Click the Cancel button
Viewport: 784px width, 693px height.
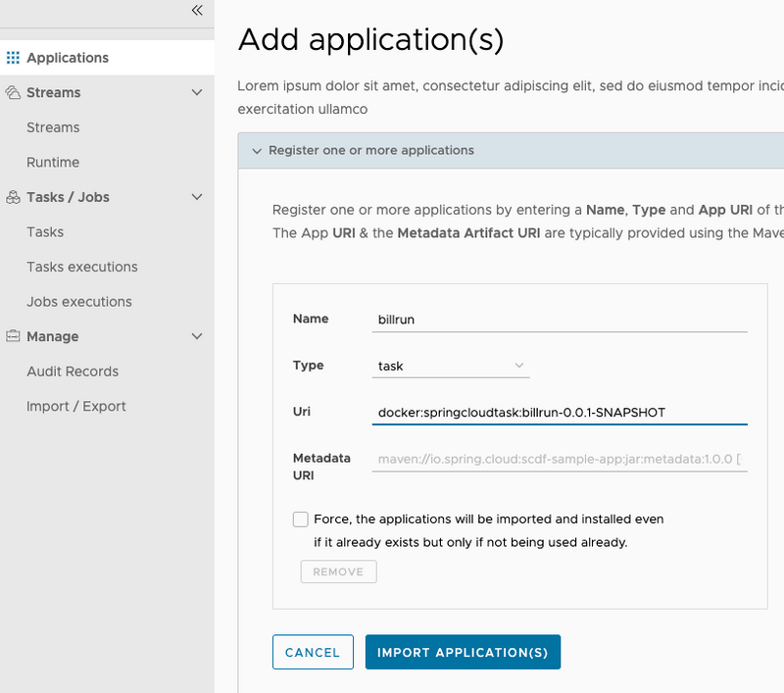(312, 653)
